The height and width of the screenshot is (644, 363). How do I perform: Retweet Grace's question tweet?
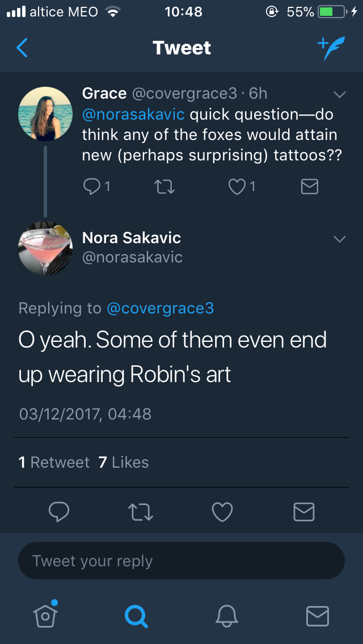point(163,187)
